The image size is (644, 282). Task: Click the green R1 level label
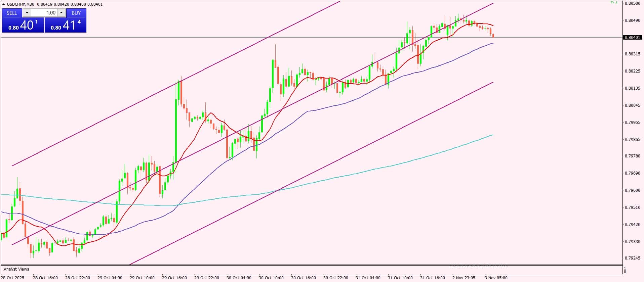tap(614, 2)
